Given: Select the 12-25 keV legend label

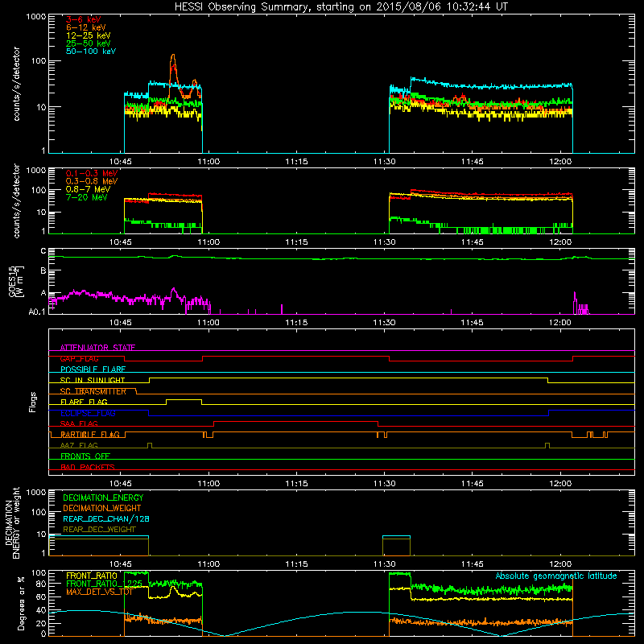Looking at the screenshot, I should [x=89, y=35].
